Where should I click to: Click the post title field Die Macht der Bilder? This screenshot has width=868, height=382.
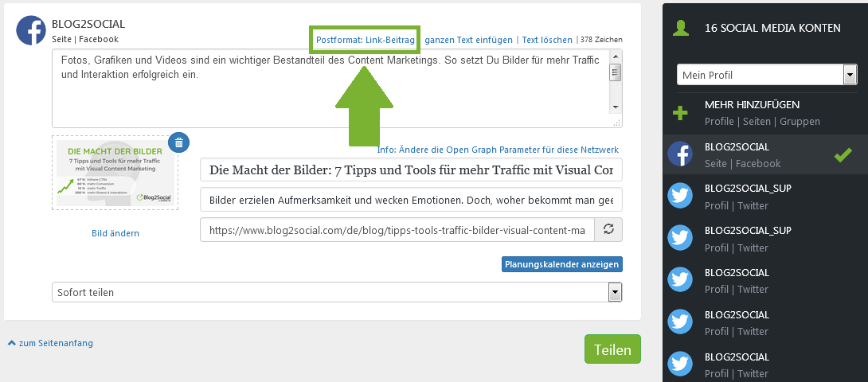point(411,170)
